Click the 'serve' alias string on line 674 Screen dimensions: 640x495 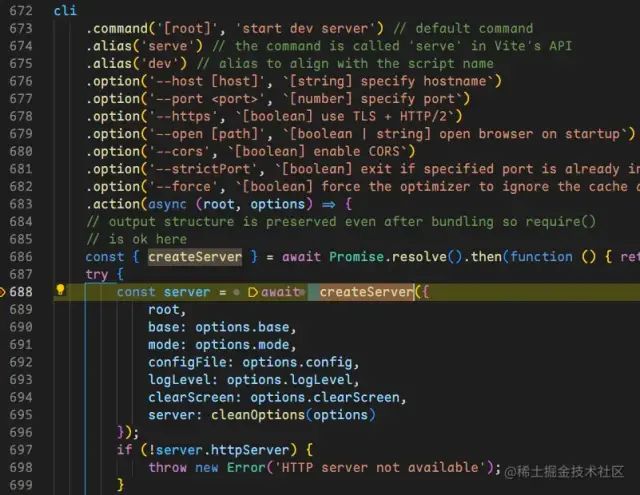(x=167, y=46)
